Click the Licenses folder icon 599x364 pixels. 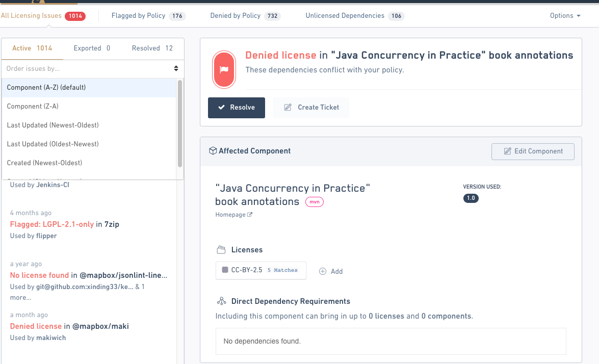(x=221, y=250)
